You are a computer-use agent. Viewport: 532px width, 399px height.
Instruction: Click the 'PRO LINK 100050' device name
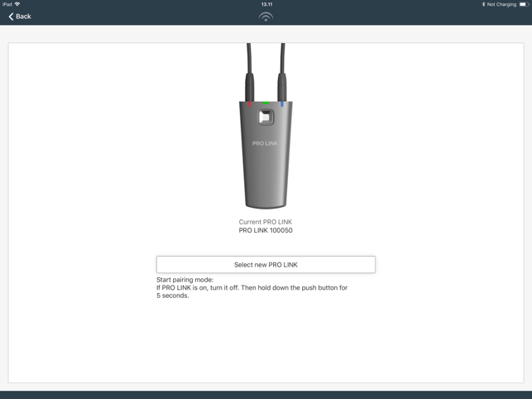[266, 230]
